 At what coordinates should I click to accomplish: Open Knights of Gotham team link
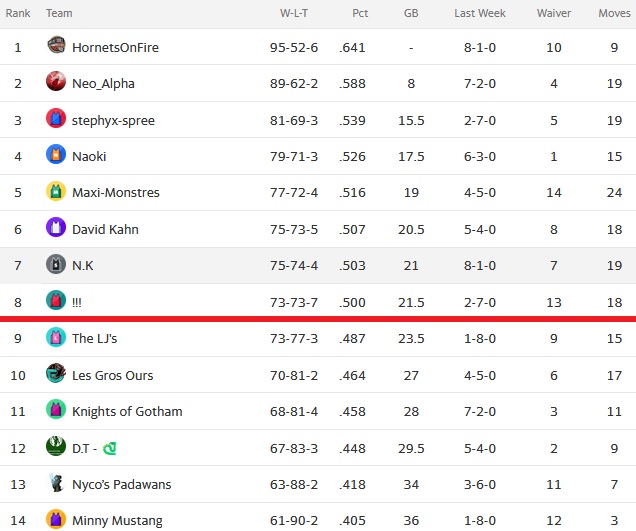coord(127,411)
